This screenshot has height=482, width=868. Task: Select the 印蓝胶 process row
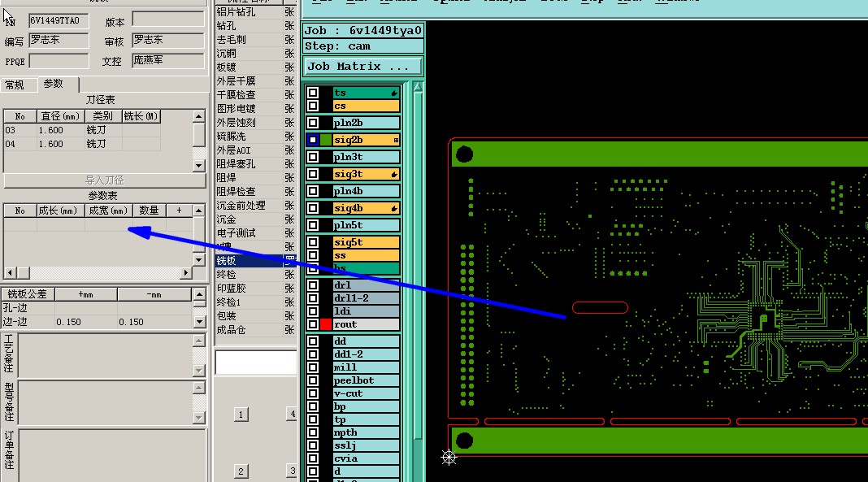255,289
